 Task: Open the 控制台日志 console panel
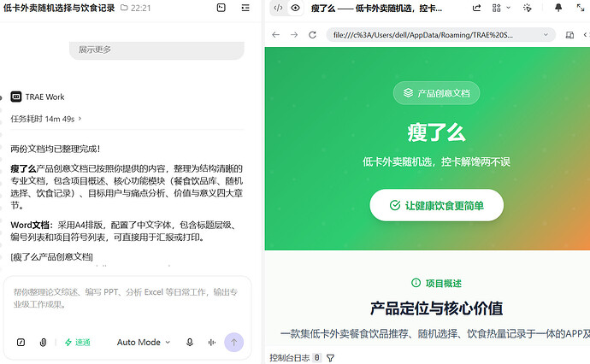(289, 358)
